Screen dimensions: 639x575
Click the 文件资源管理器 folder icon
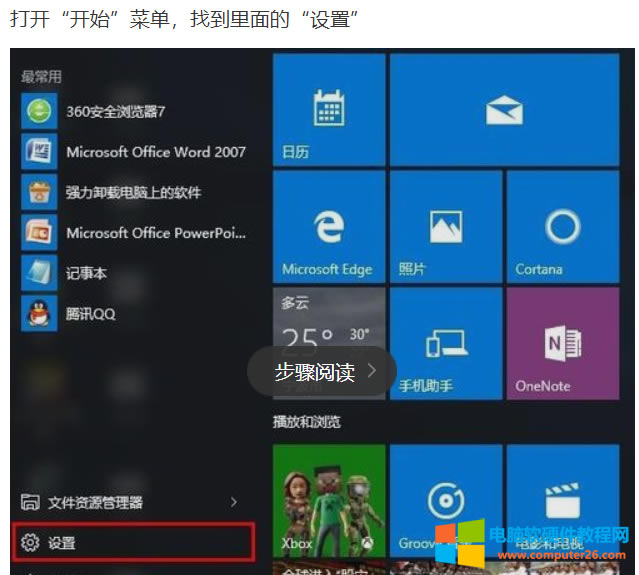coord(30,502)
